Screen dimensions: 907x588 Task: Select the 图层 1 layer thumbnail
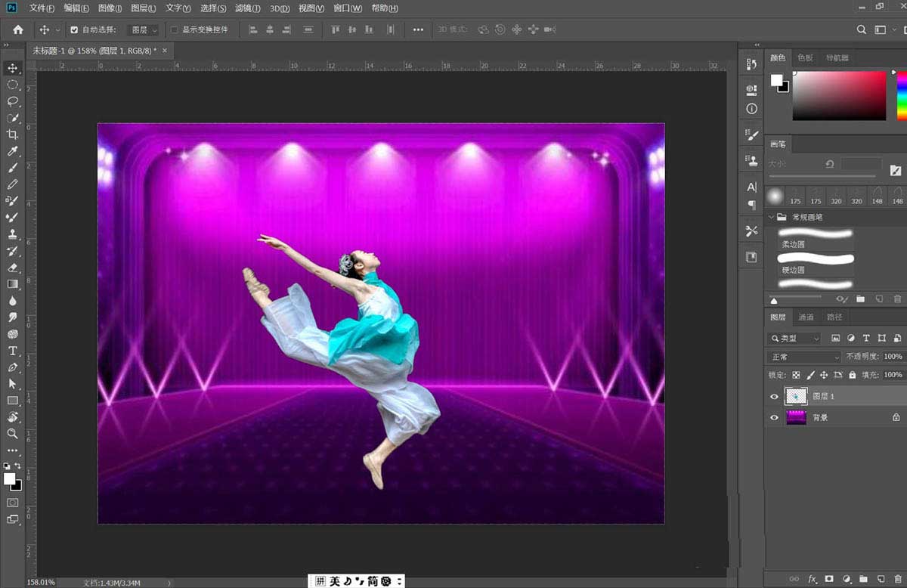pyautogui.click(x=796, y=396)
